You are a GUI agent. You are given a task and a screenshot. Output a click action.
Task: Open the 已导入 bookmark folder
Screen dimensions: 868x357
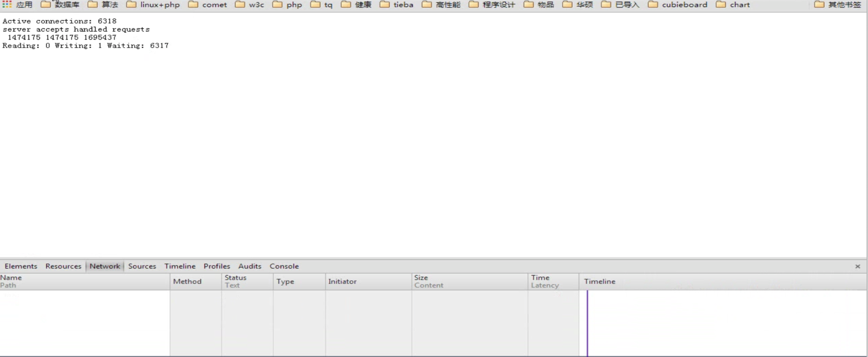coord(620,5)
